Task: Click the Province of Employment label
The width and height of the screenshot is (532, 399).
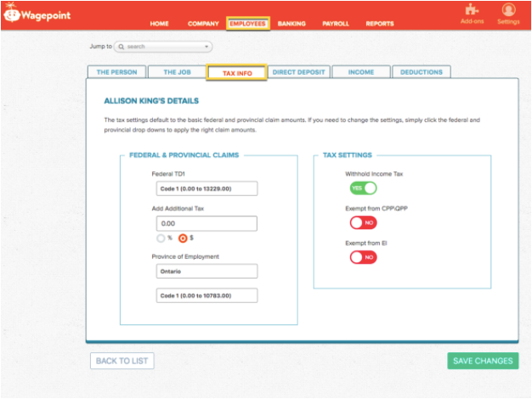Action: click(185, 256)
